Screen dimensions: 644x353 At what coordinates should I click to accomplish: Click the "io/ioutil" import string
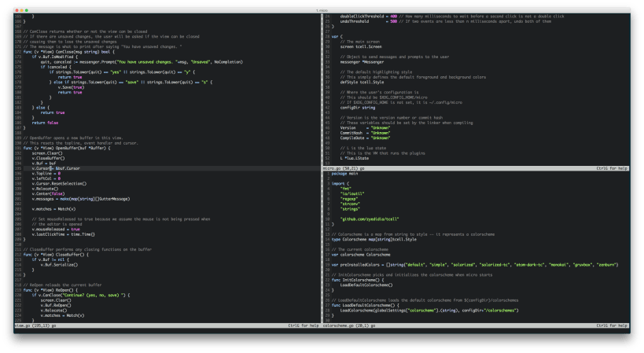pos(352,193)
